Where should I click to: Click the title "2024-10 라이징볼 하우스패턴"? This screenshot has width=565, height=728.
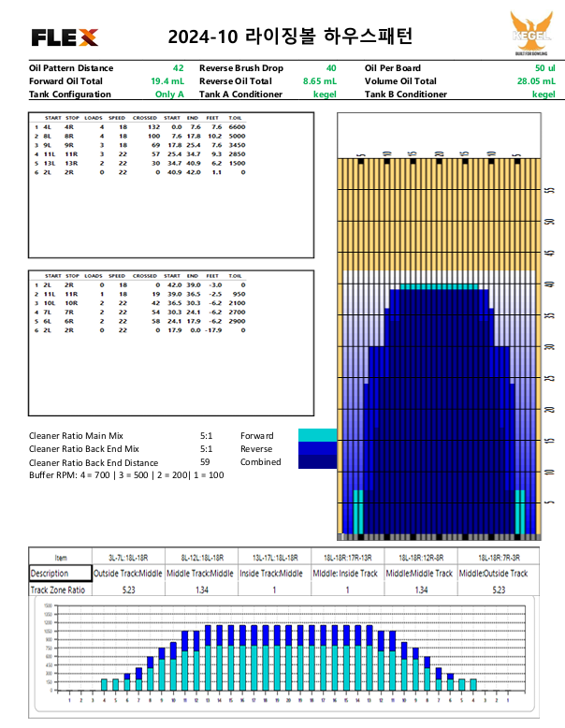[x=290, y=36]
